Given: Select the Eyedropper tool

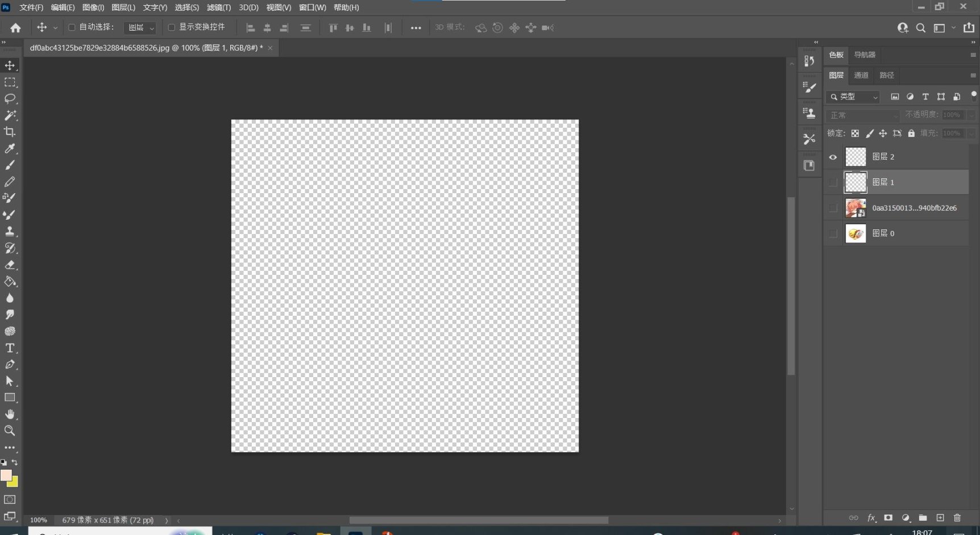Looking at the screenshot, I should (10, 148).
